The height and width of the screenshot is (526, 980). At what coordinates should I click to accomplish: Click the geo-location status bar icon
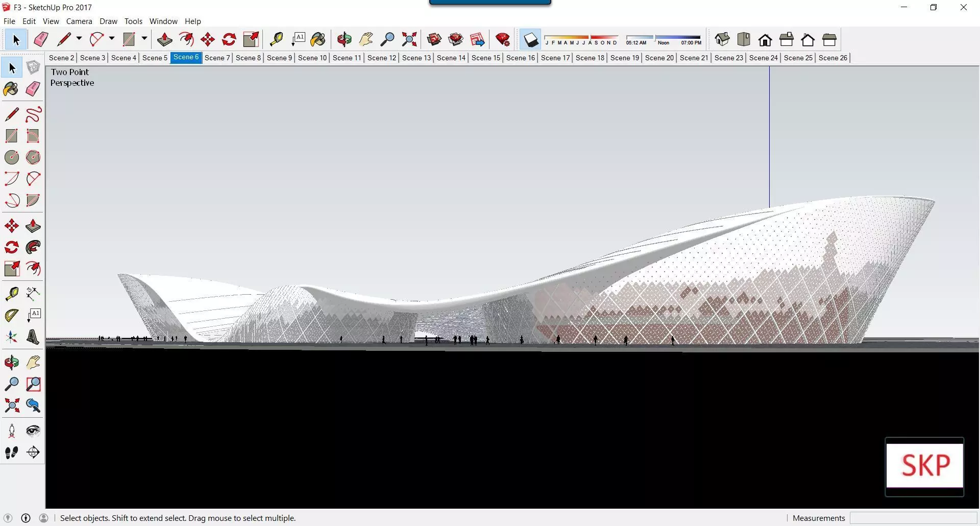(8, 518)
